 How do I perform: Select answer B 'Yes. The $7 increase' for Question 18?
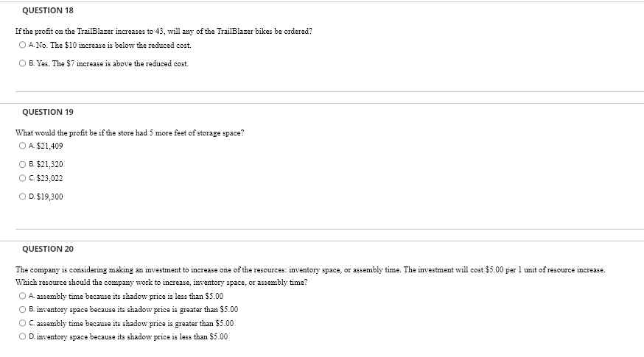click(22, 63)
